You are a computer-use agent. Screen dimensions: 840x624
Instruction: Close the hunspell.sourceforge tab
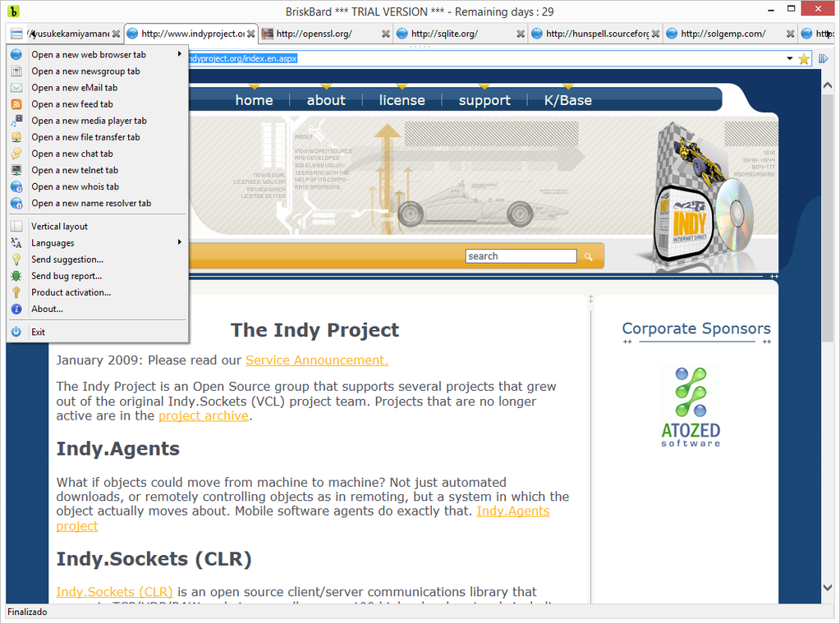(655, 34)
